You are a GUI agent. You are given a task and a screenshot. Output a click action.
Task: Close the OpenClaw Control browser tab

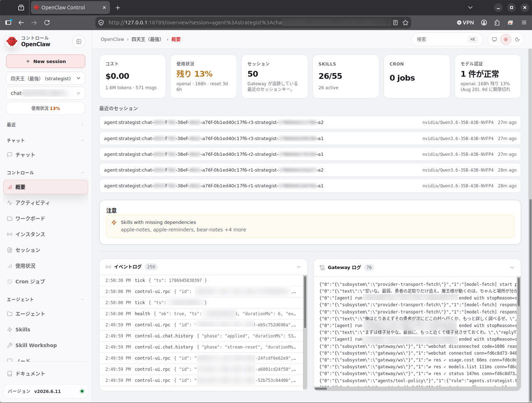pos(104,7)
